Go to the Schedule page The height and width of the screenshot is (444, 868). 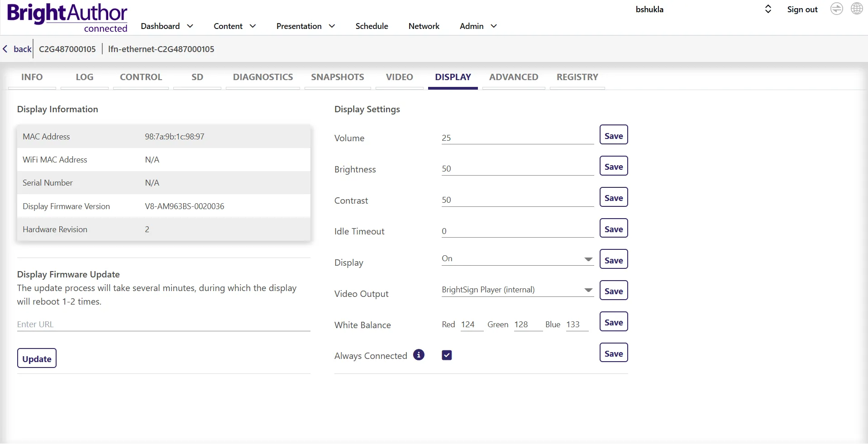pyautogui.click(x=372, y=26)
